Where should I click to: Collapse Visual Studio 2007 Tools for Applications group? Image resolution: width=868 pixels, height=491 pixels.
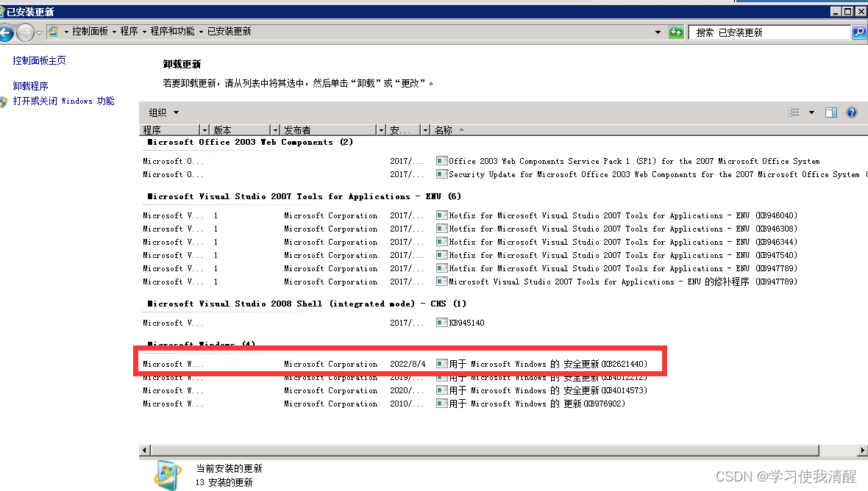tap(304, 196)
